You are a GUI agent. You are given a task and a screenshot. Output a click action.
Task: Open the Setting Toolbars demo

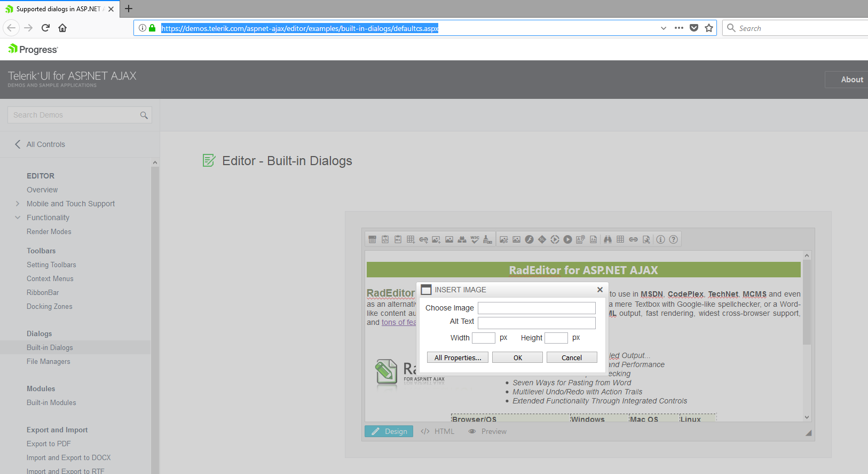point(51,265)
